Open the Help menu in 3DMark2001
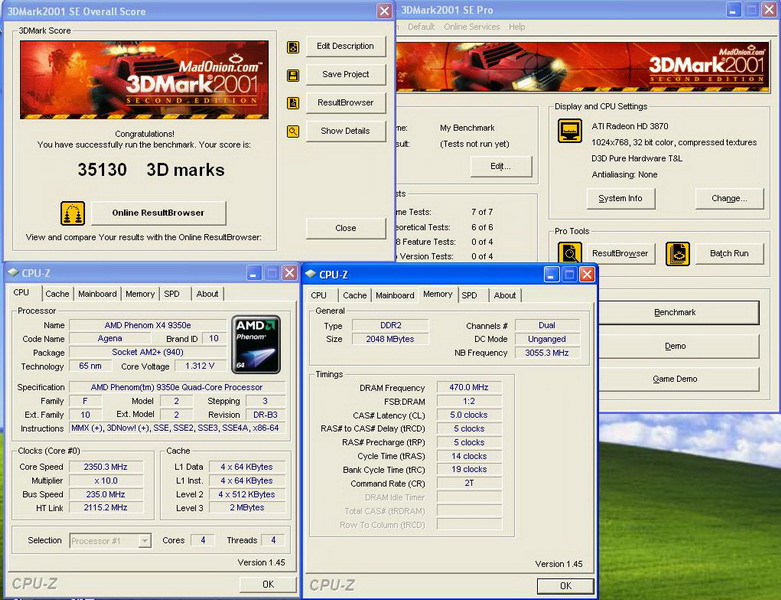 pos(517,27)
